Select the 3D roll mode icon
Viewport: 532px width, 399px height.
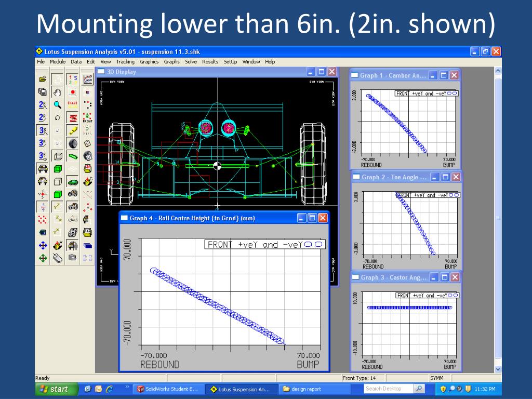click(x=43, y=143)
